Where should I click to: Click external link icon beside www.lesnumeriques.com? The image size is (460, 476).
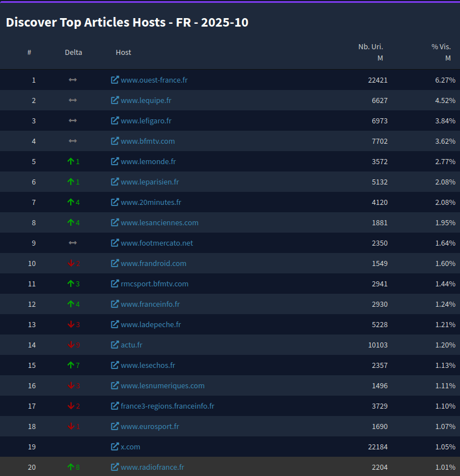click(115, 385)
